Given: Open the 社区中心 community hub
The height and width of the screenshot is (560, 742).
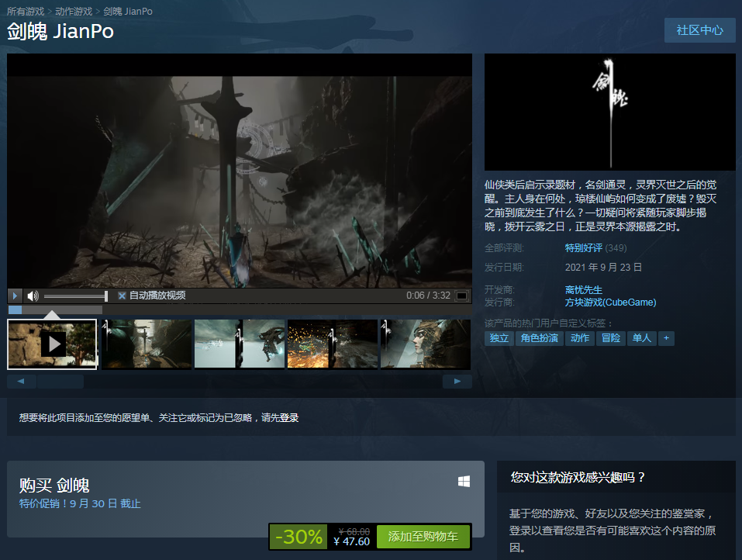Looking at the screenshot, I should [x=699, y=30].
